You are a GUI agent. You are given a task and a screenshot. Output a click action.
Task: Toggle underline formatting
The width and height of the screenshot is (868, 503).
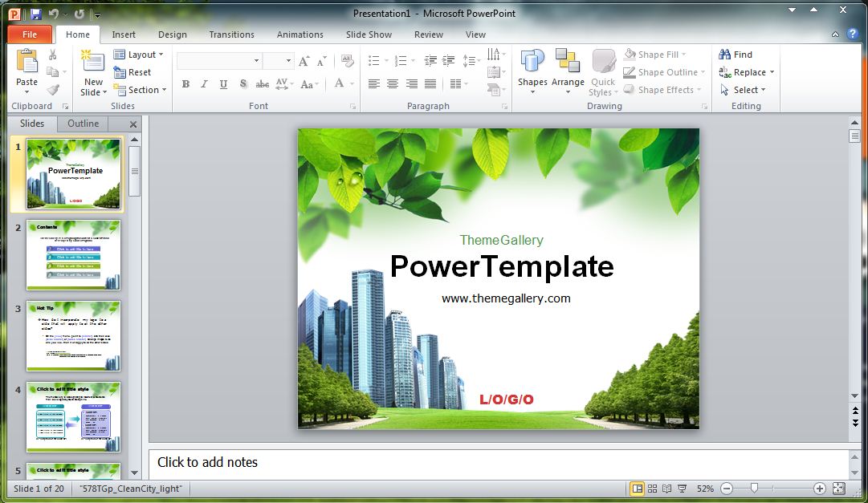click(222, 83)
